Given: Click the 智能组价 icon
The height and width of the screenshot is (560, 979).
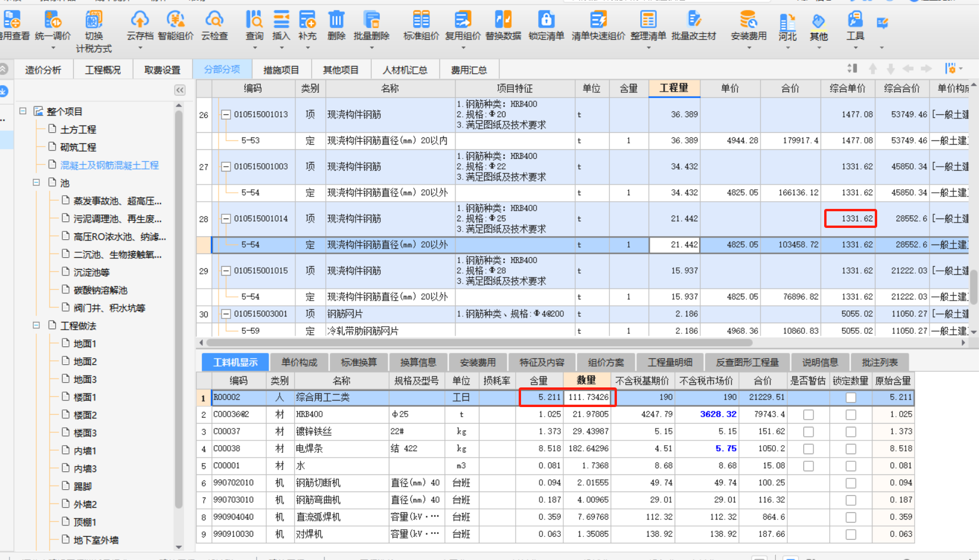Looking at the screenshot, I should (175, 19).
